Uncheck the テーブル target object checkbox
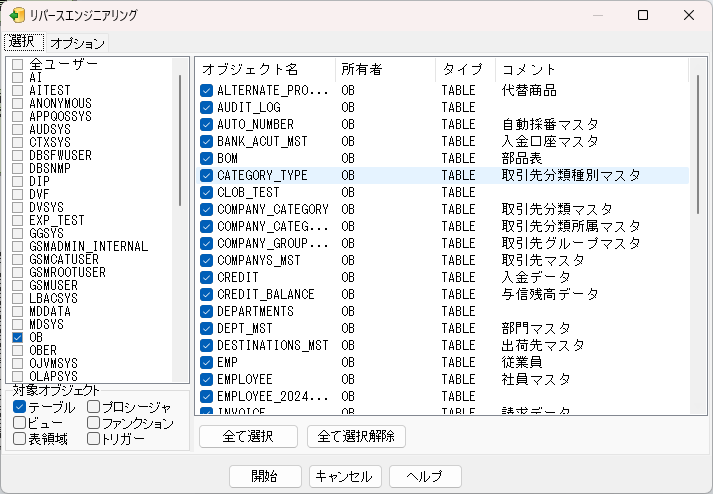The height and width of the screenshot is (494, 713). [x=20, y=407]
